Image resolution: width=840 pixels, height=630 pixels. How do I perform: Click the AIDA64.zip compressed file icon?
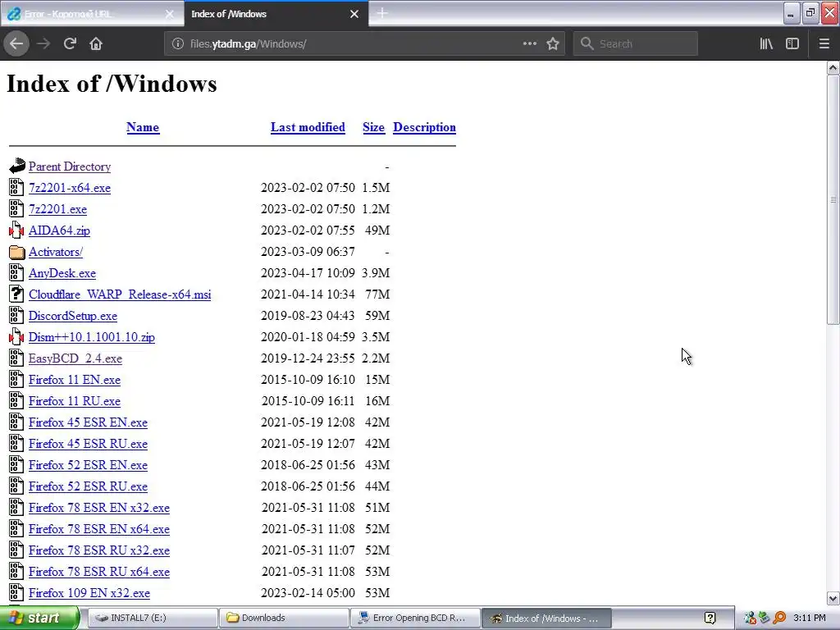(16, 230)
